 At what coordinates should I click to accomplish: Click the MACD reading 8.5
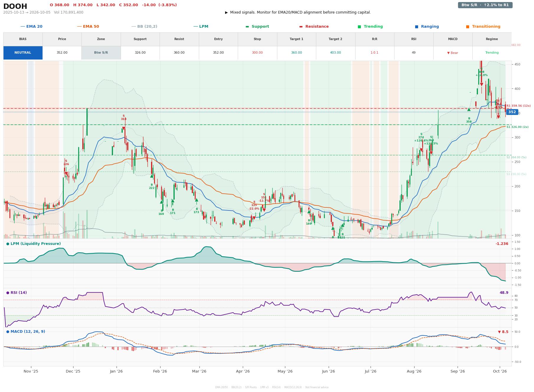coord(503,332)
